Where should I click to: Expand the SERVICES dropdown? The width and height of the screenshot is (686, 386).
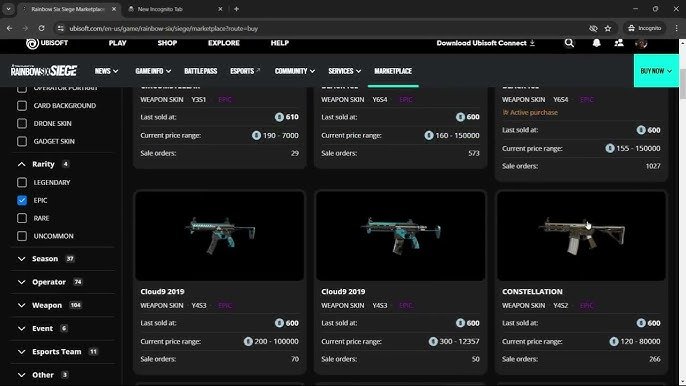[344, 71]
